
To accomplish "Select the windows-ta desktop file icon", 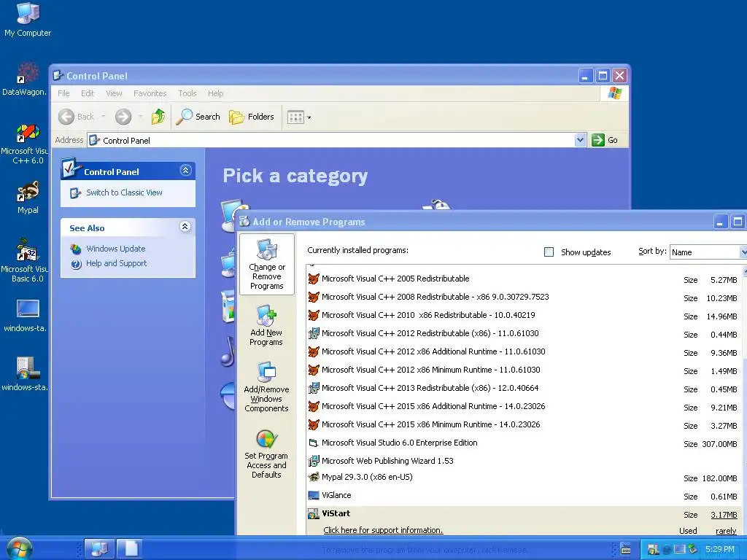I will [x=25, y=315].
